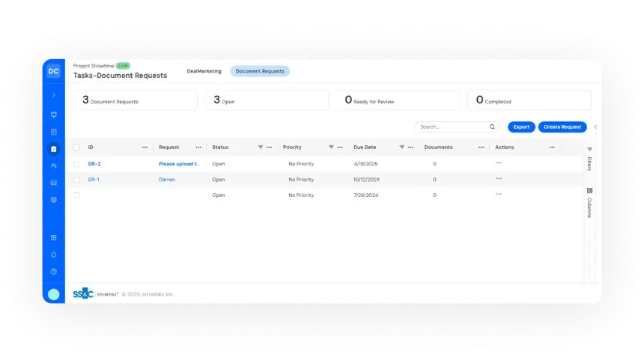This screenshot has height=363, width=644.
Task: Check the box for row DR-2
Action: [76, 164]
